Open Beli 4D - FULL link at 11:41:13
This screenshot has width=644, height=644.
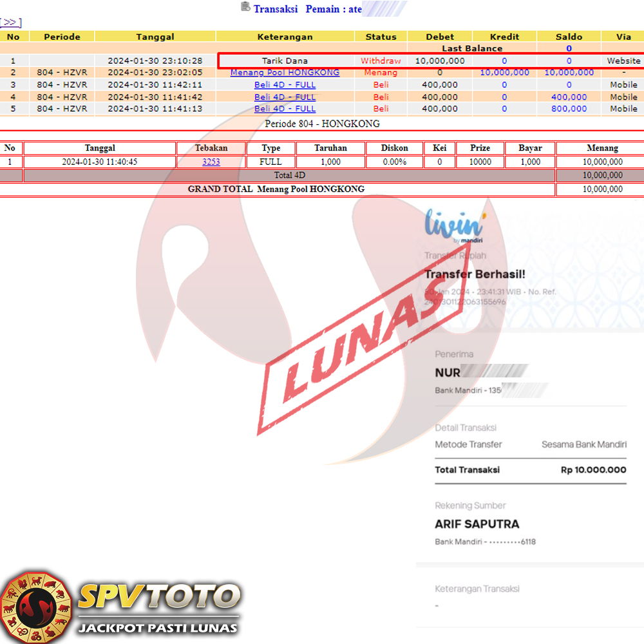point(285,109)
